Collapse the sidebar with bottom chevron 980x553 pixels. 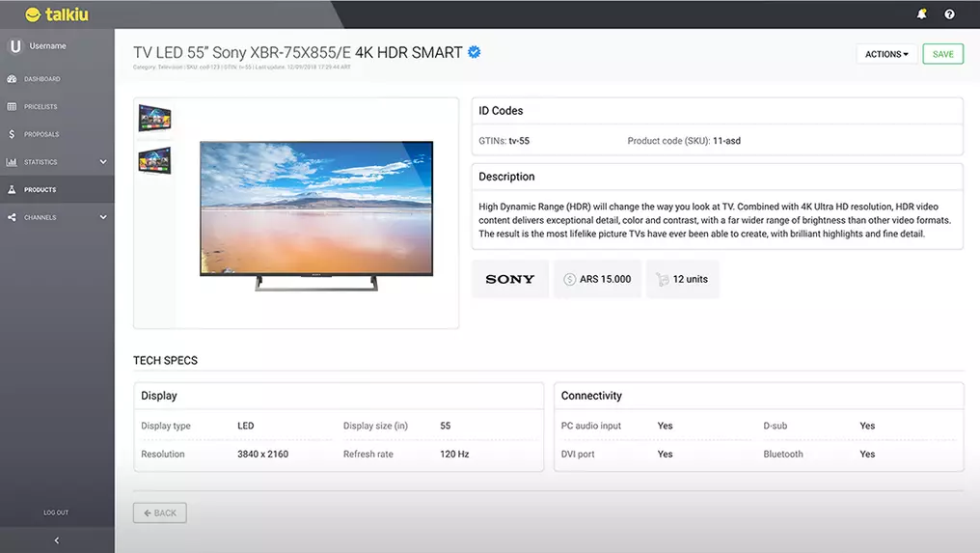pyautogui.click(x=57, y=540)
